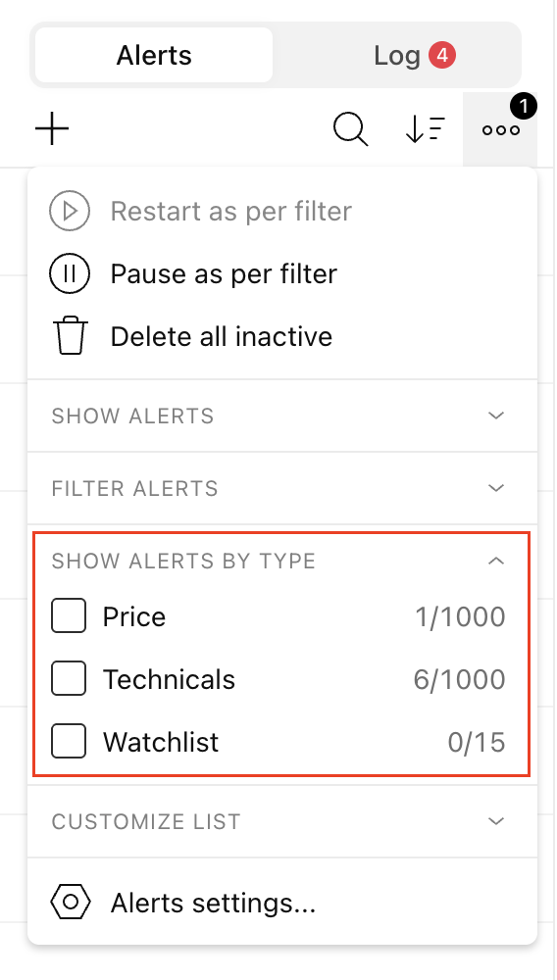The width and height of the screenshot is (557, 980).
Task: Collapse the Show Alerts By Type section
Action: (282, 561)
